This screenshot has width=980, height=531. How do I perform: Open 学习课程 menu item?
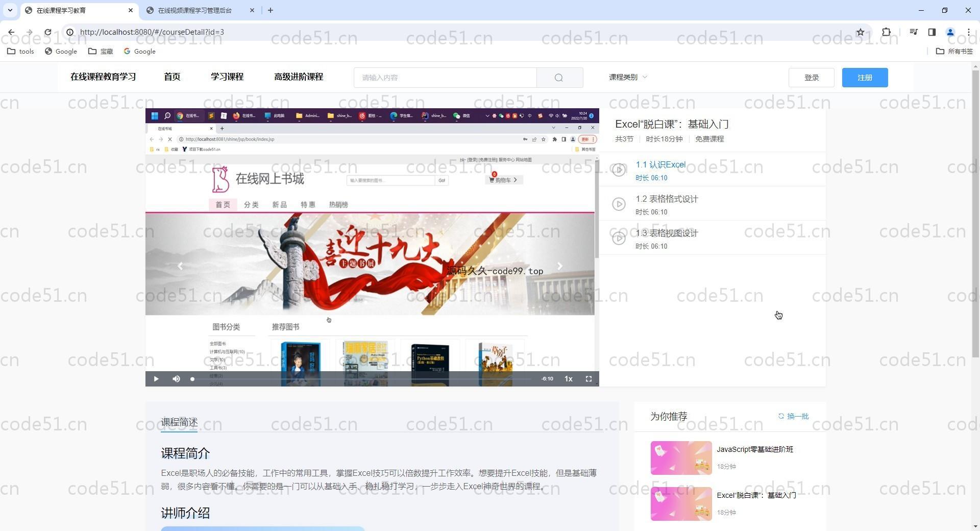(x=227, y=77)
